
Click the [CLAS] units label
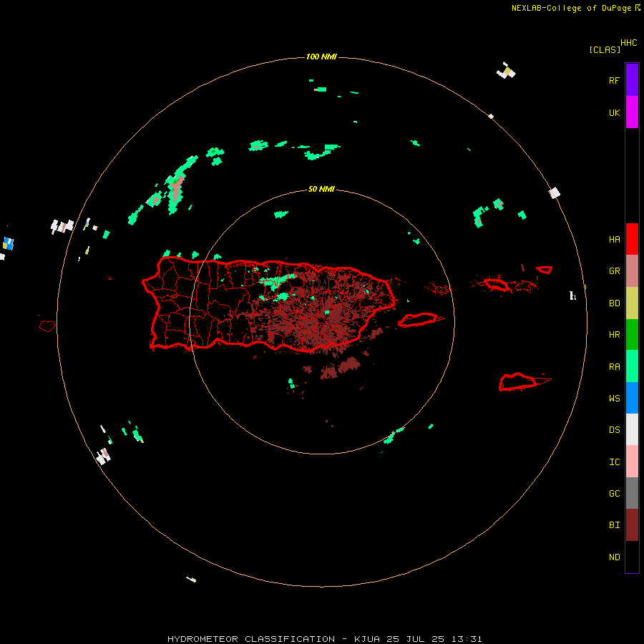tap(605, 49)
